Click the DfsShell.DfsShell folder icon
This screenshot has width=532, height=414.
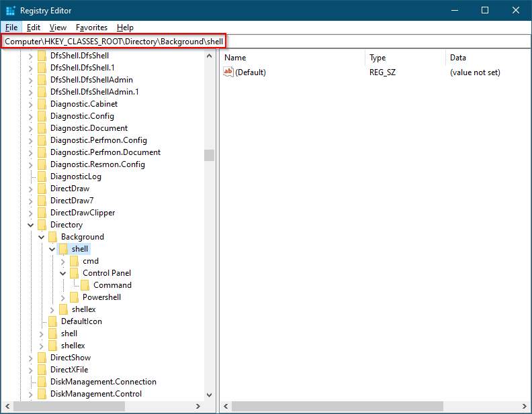click(x=42, y=56)
